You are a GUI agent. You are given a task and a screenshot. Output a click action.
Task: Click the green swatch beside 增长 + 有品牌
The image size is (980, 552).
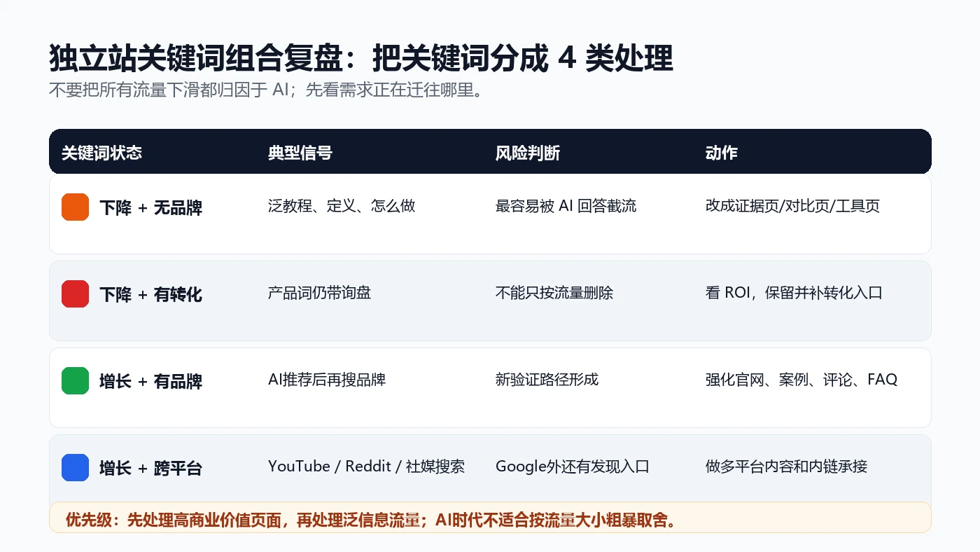75,381
